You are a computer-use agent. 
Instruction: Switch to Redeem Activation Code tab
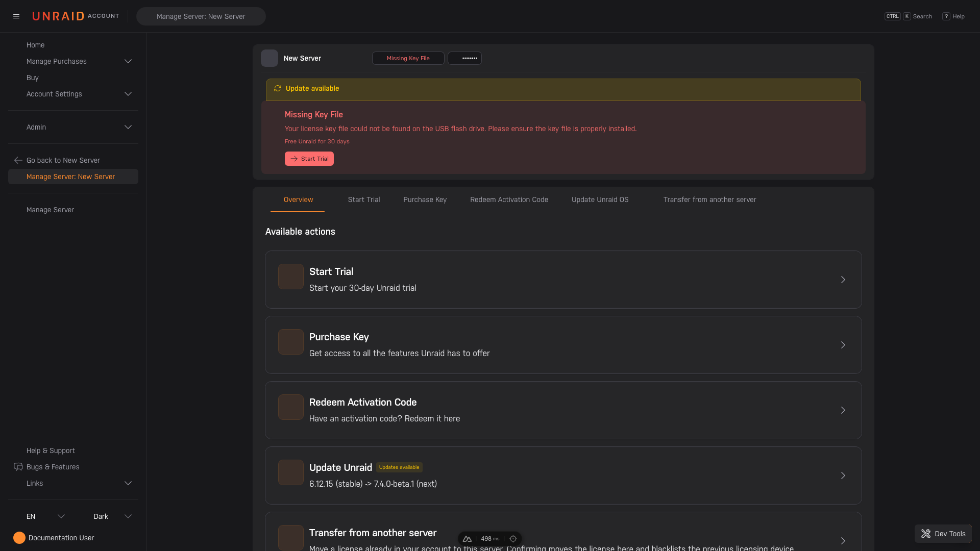coord(509,199)
